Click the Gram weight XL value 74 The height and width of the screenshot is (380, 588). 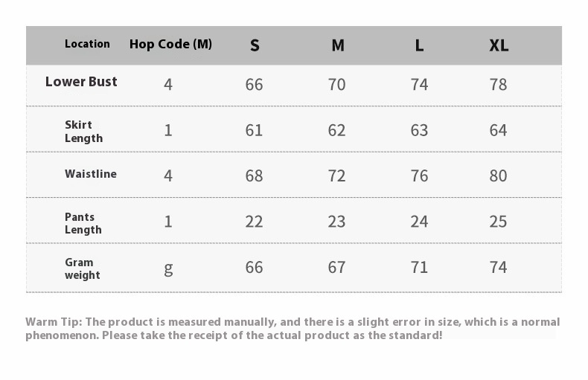[498, 266]
